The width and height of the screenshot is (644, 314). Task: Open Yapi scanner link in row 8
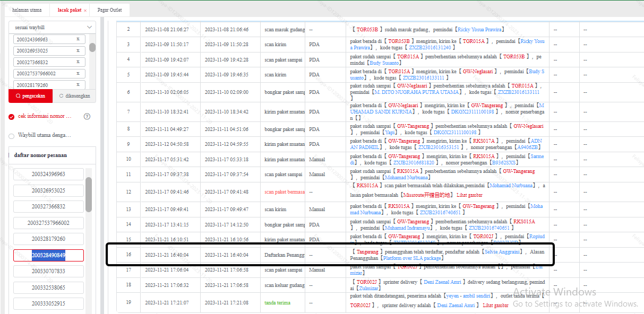tap(389, 132)
